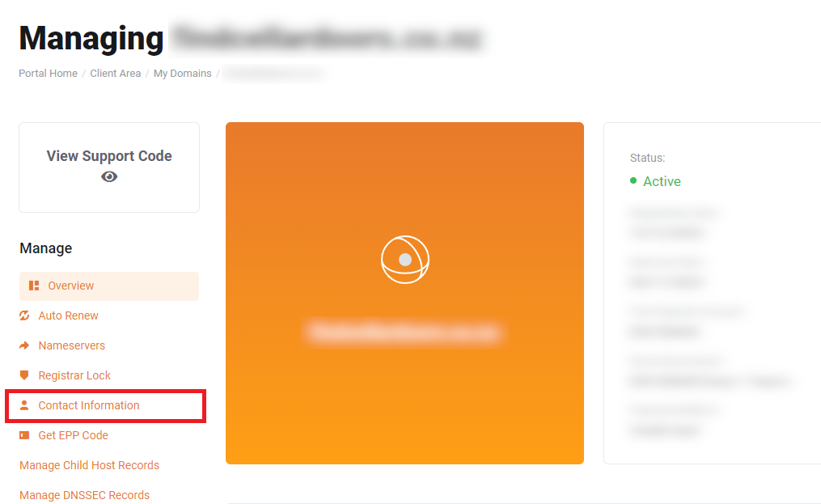Click the Get EPP Code ticket icon
This screenshot has height=504, width=821.
tap(24, 435)
